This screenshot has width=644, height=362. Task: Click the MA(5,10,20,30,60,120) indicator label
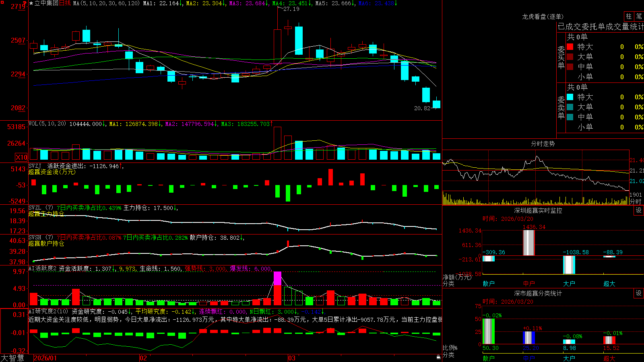point(106,3)
